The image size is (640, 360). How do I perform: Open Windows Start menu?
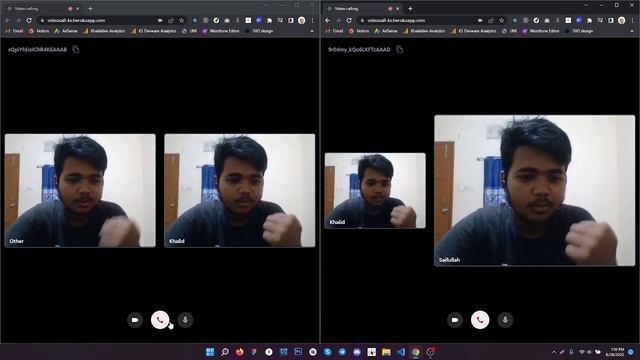[x=210, y=352]
